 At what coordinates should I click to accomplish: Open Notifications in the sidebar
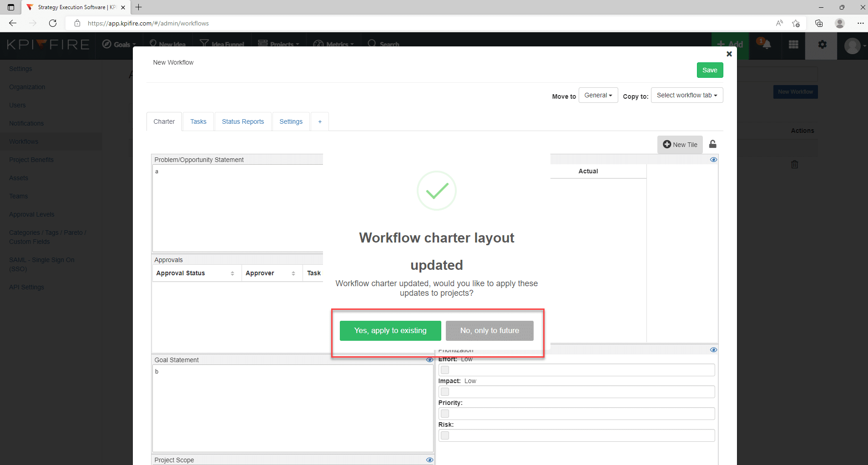pyautogui.click(x=26, y=123)
